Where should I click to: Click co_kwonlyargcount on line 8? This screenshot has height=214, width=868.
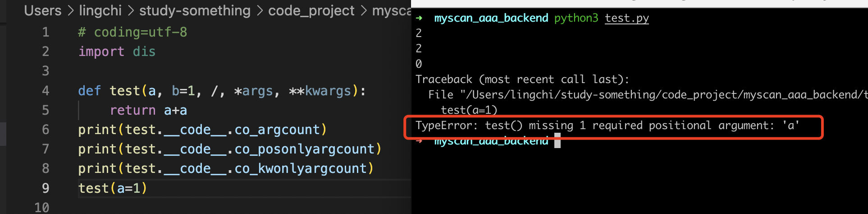click(x=301, y=169)
